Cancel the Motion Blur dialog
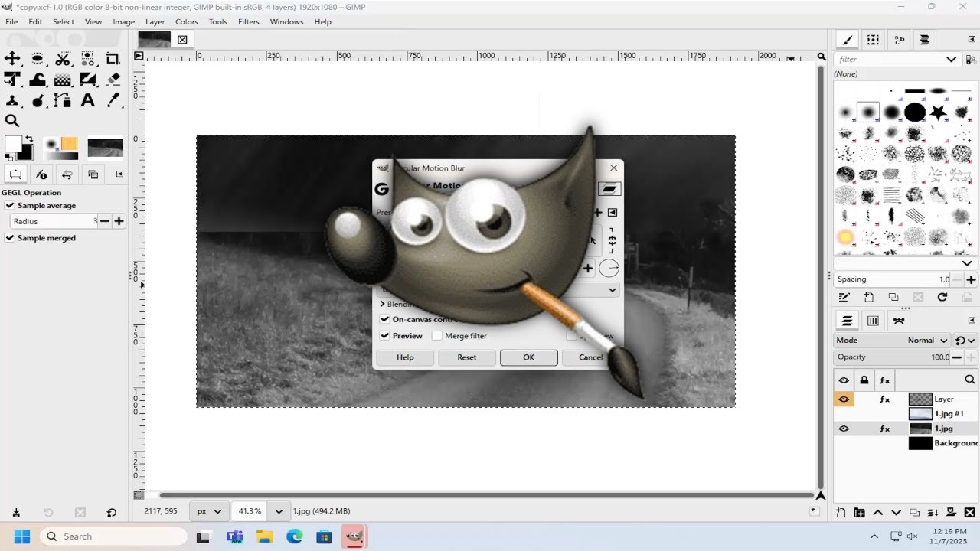The image size is (980, 551). point(590,357)
